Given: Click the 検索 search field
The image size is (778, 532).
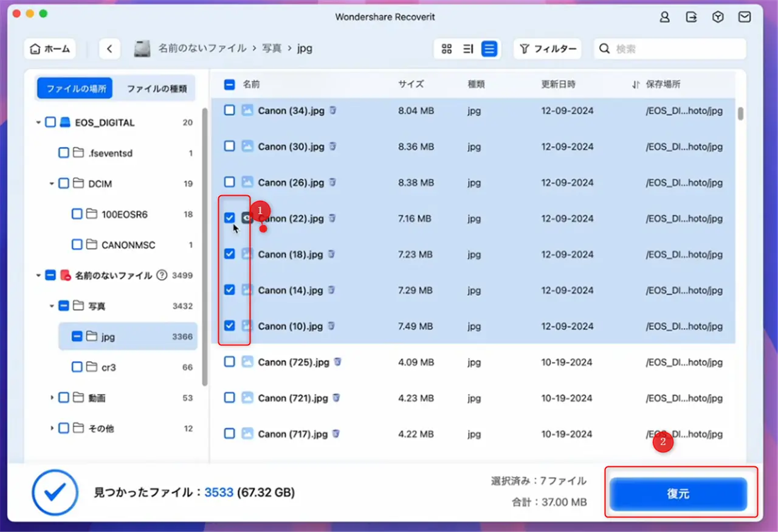Looking at the screenshot, I should click(x=670, y=49).
